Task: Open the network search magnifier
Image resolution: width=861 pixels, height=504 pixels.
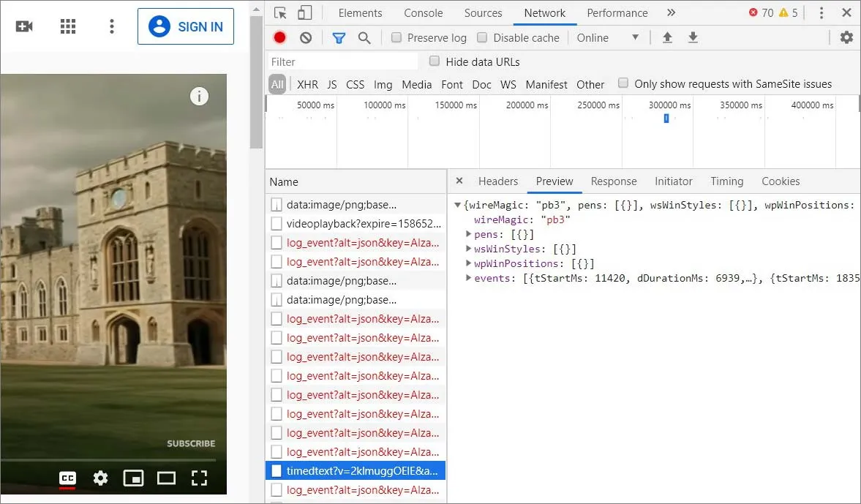Action: (x=363, y=37)
